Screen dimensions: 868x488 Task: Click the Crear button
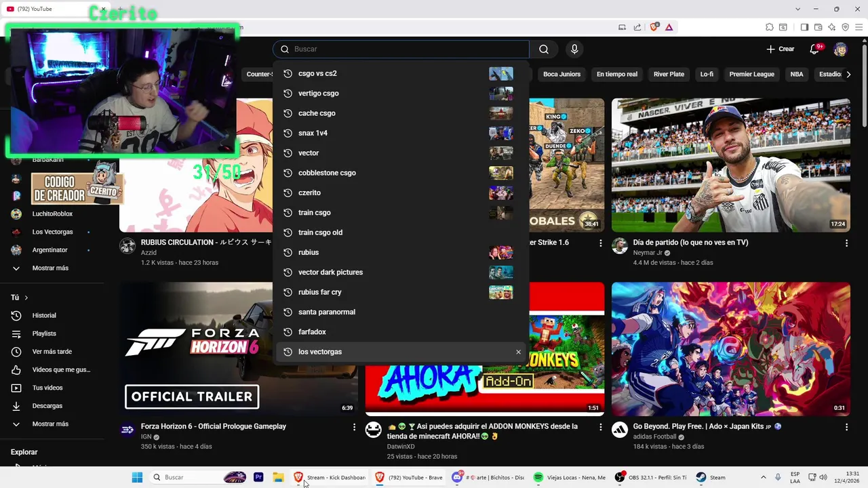coord(781,49)
